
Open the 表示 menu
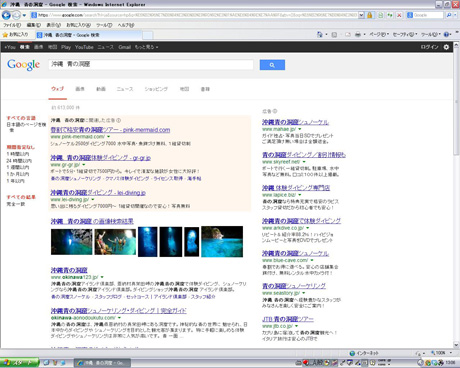pyautogui.click(x=53, y=25)
